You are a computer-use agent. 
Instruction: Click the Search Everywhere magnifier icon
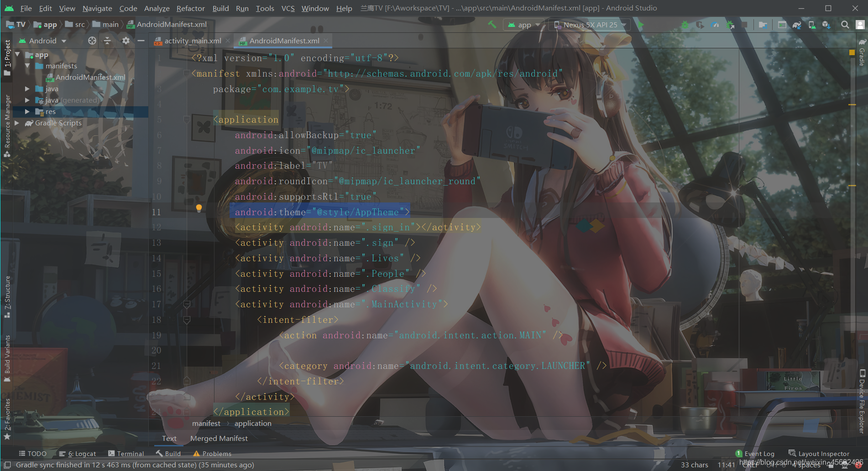(845, 25)
